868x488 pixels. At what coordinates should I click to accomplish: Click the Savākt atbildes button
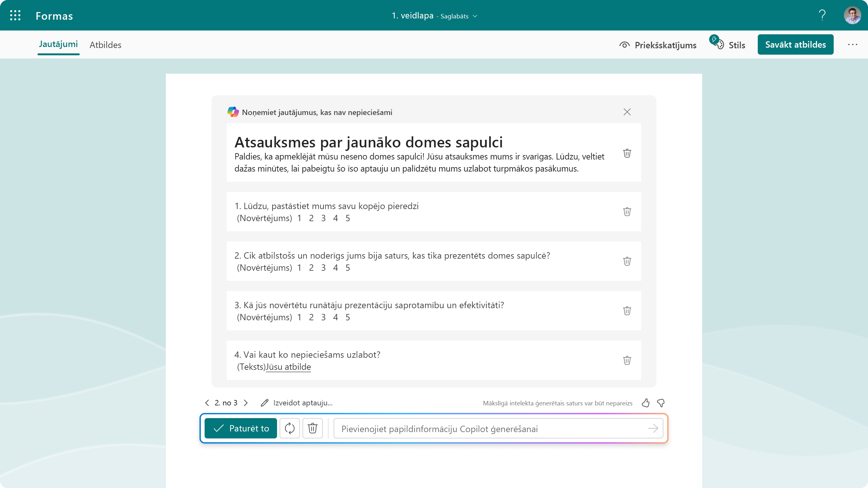pos(796,44)
